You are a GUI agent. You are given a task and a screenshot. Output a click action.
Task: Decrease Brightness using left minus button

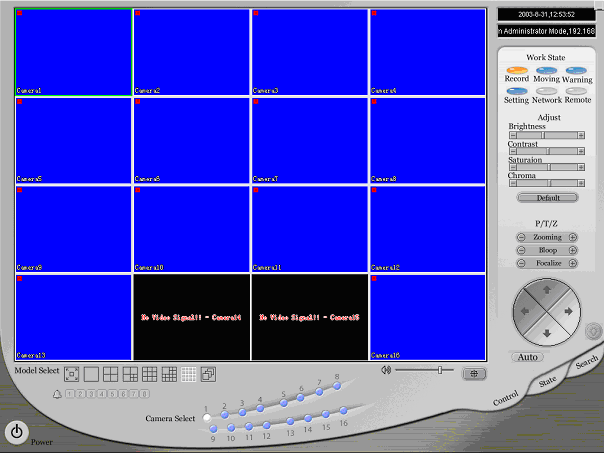[513, 135]
